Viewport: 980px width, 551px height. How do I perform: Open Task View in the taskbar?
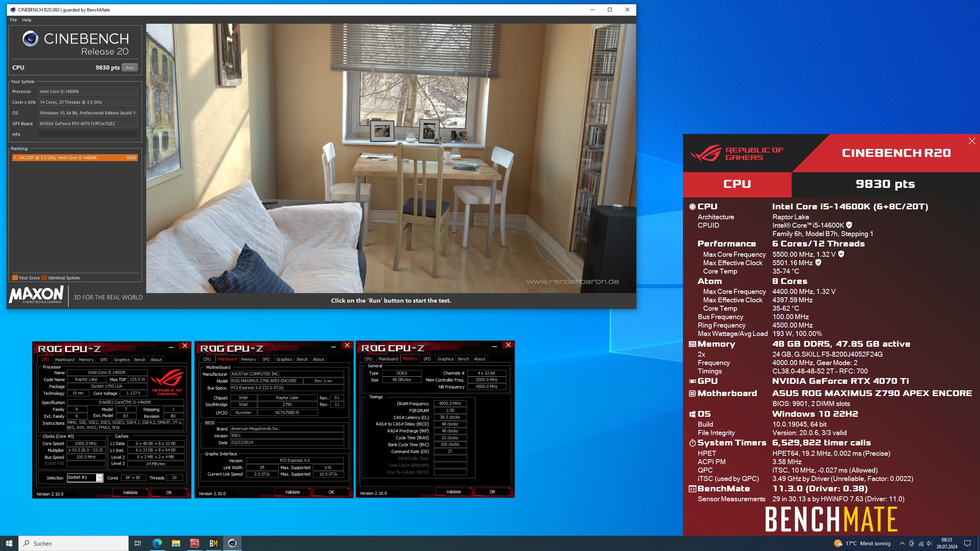click(138, 543)
